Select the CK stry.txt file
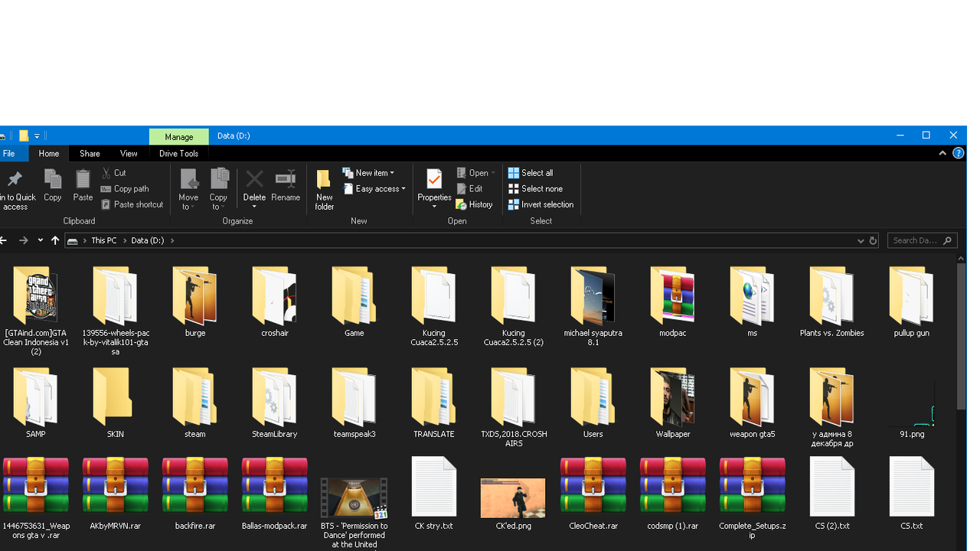The width and height of the screenshot is (980, 551). (x=434, y=494)
